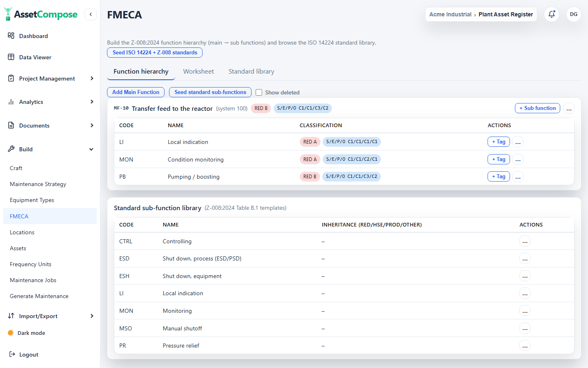The width and height of the screenshot is (588, 368).
Task: Expand the Analytics submenu chevron
Action: tap(92, 102)
